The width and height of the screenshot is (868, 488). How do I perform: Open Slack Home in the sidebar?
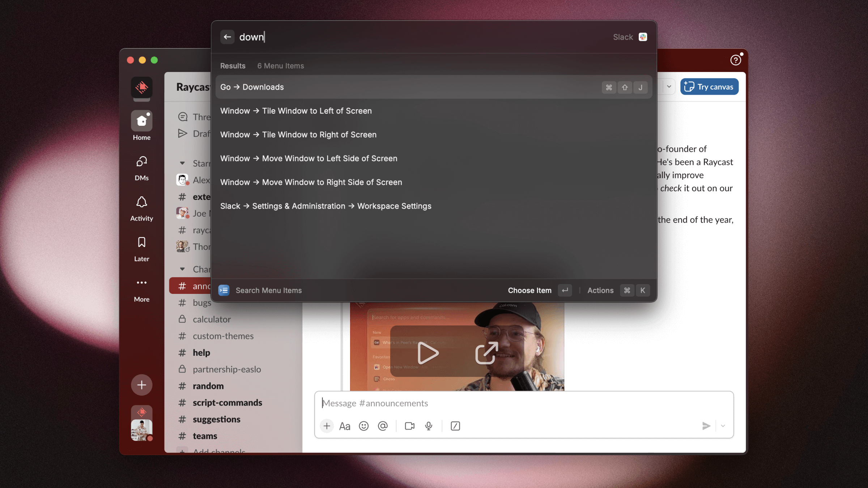pos(142,125)
